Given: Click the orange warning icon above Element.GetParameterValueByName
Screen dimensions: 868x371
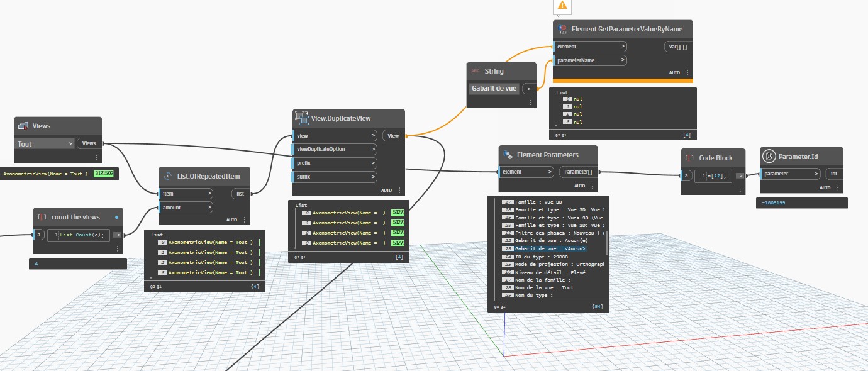Looking at the screenshot, I should tap(562, 6).
